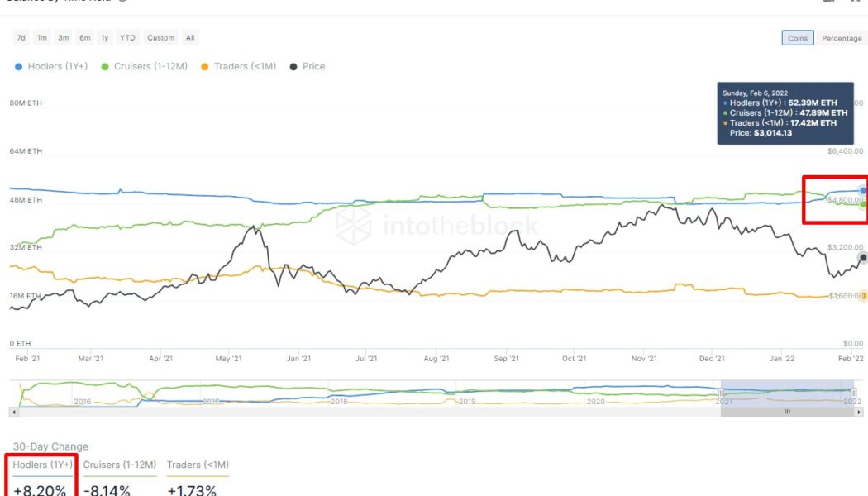Enable the Coins display mode
The image size is (868, 496).
point(798,38)
